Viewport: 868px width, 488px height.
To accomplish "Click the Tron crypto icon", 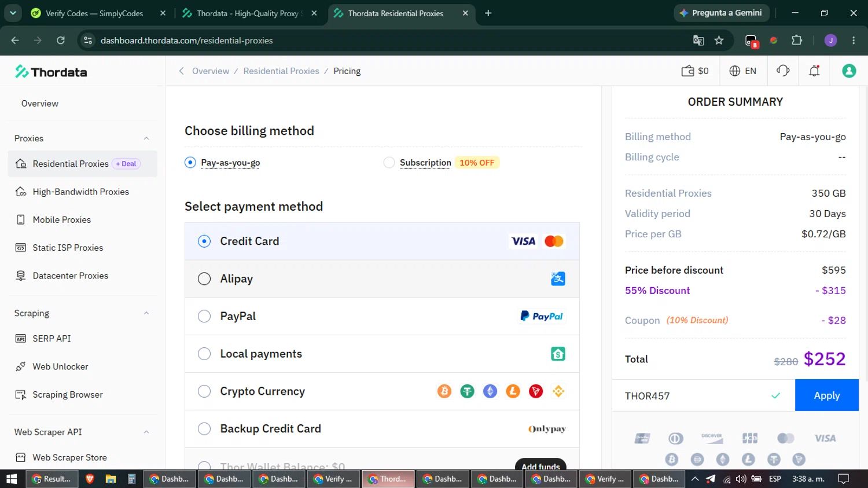I will [536, 391].
